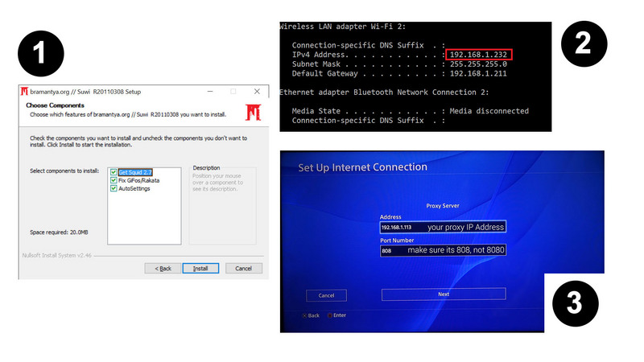Viewport: 644px width, 362px height.
Task: Click the Description box in the installer
Action: (223, 206)
